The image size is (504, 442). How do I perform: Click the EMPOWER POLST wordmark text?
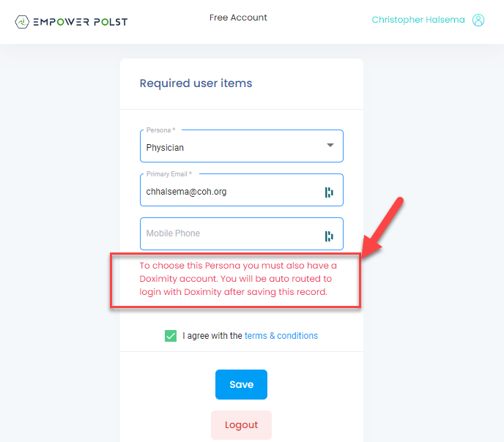[81, 22]
